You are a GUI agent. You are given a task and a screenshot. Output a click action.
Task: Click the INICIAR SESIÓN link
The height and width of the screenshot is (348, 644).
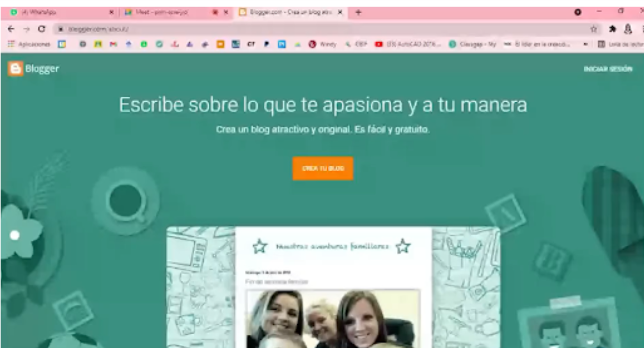click(609, 69)
